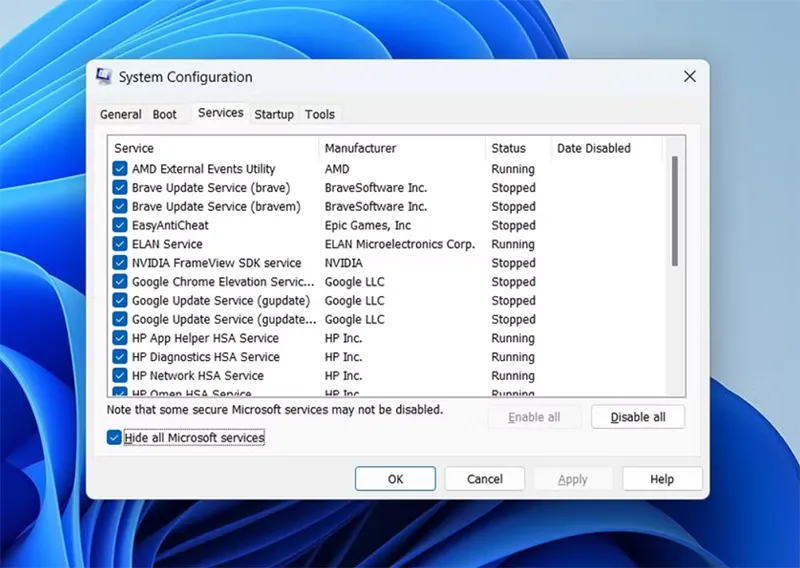Uncheck Brave Update Service (brave) checkbox

120,188
